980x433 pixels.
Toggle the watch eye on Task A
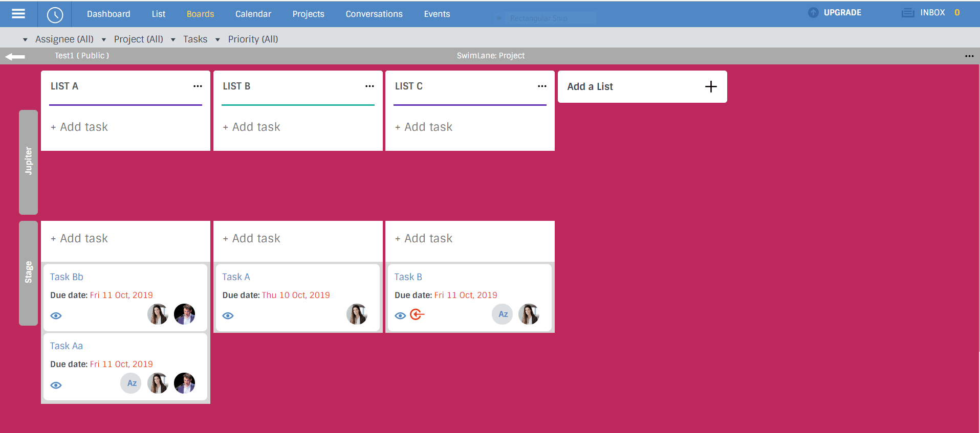coord(228,316)
